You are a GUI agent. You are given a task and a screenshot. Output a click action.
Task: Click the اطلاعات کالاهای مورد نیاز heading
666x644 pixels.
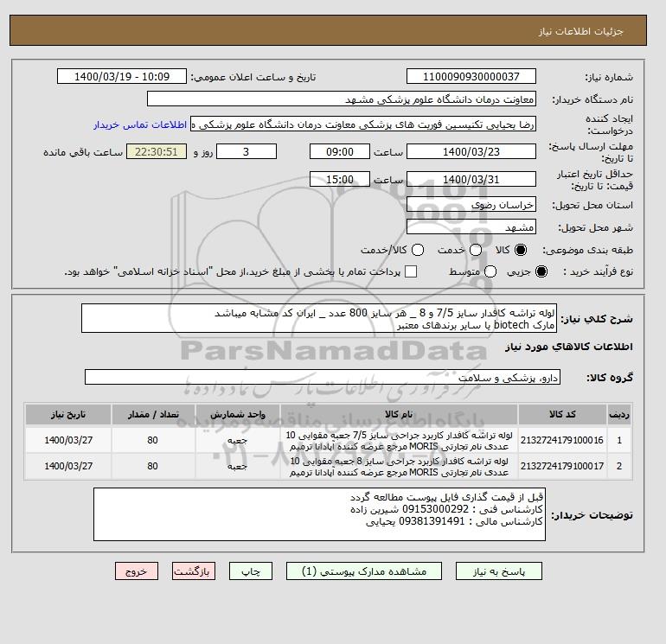point(569,347)
